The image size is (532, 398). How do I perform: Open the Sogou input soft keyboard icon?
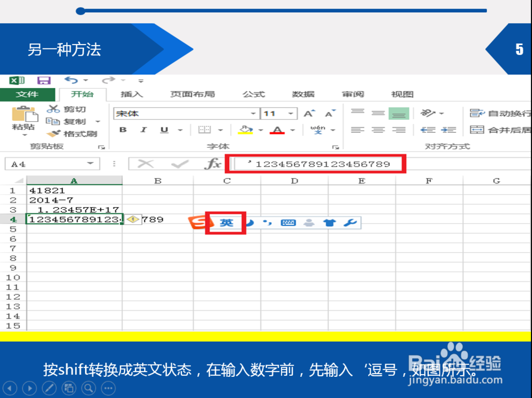tap(288, 222)
